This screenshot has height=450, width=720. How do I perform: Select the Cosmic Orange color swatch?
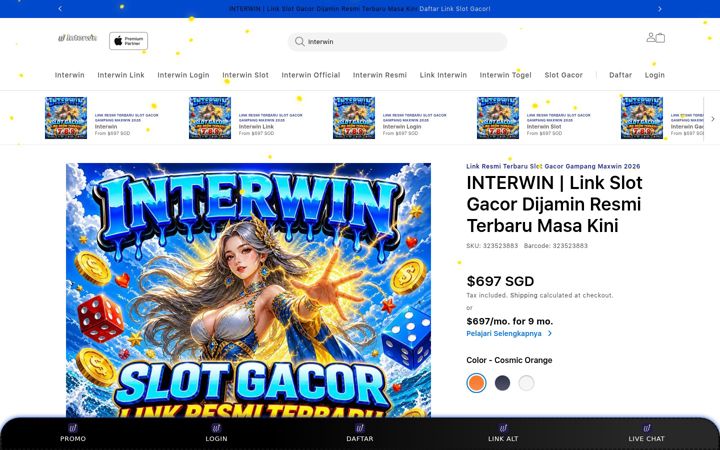(476, 382)
